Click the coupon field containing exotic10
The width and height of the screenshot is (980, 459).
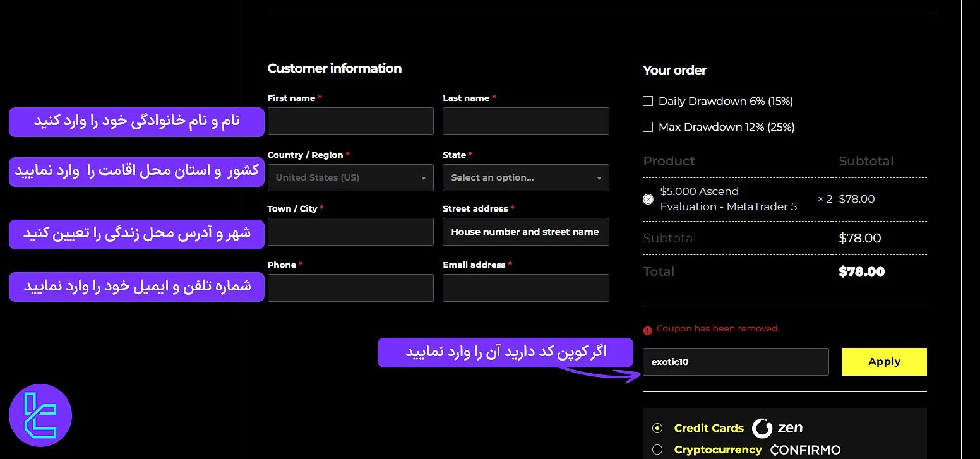tap(735, 361)
